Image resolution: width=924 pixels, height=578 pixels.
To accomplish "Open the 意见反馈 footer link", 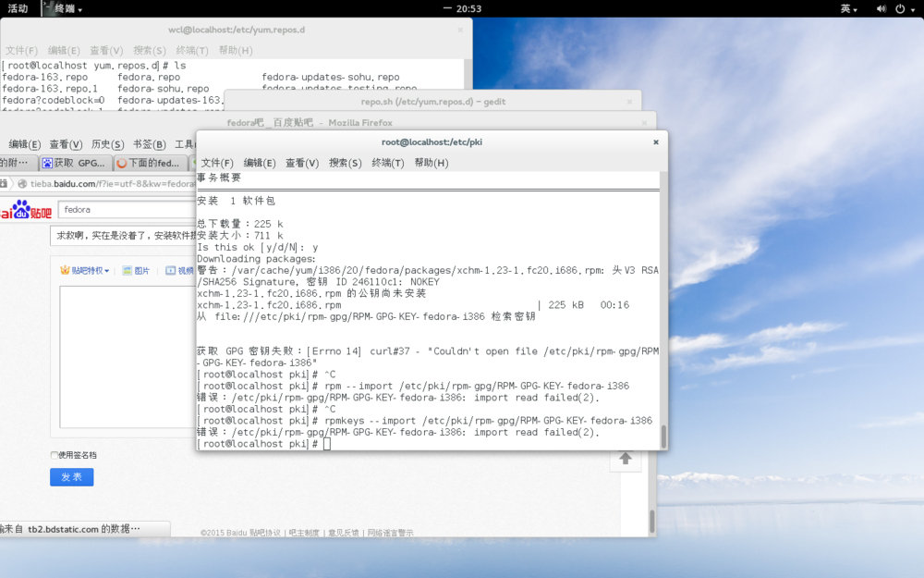I will tap(343, 533).
